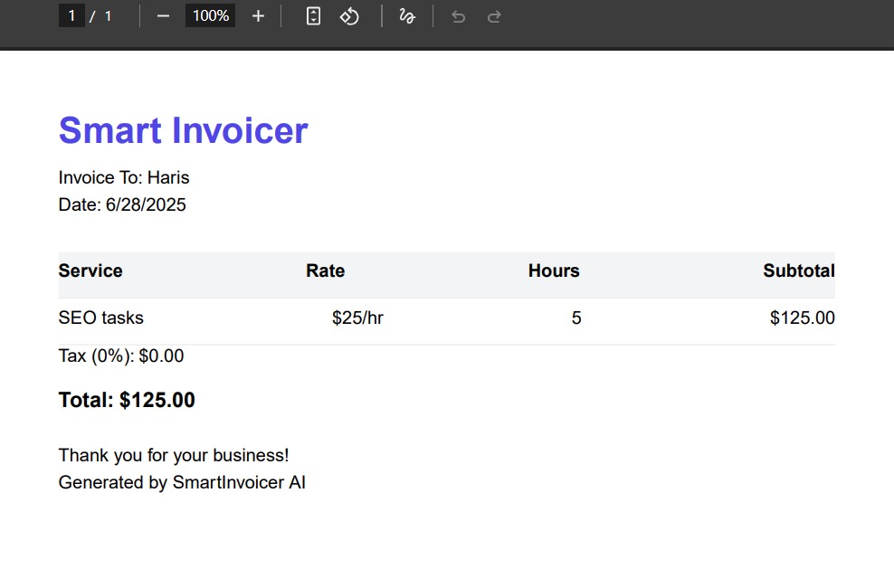Enable the draw annotation tool

(407, 16)
